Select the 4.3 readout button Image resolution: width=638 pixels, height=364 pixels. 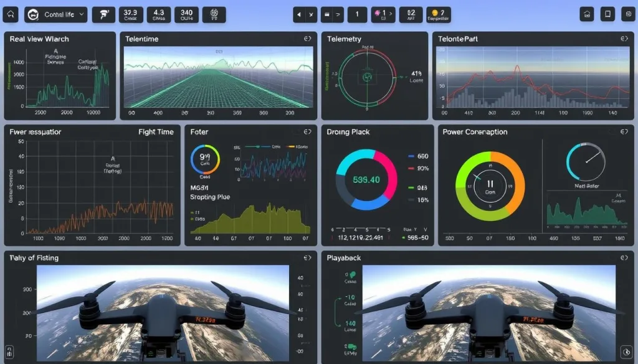[159, 15]
